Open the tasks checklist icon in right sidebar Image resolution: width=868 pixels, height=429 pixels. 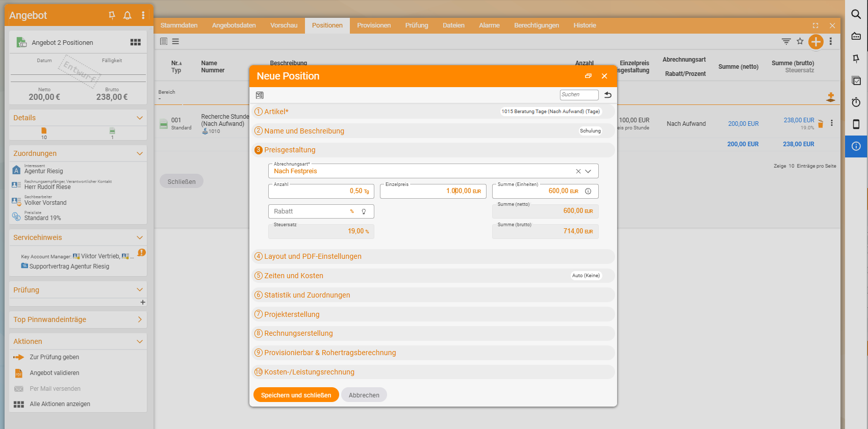[856, 81]
